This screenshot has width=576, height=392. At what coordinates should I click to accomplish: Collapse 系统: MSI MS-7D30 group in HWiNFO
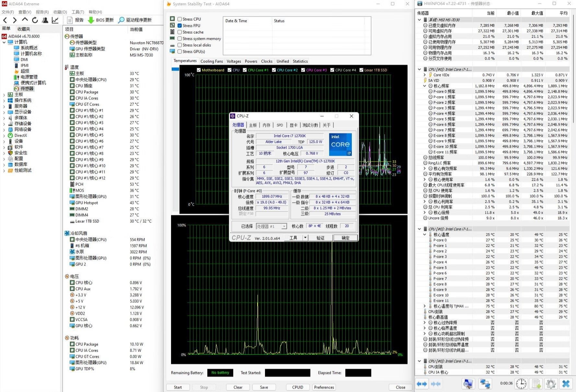click(420, 20)
